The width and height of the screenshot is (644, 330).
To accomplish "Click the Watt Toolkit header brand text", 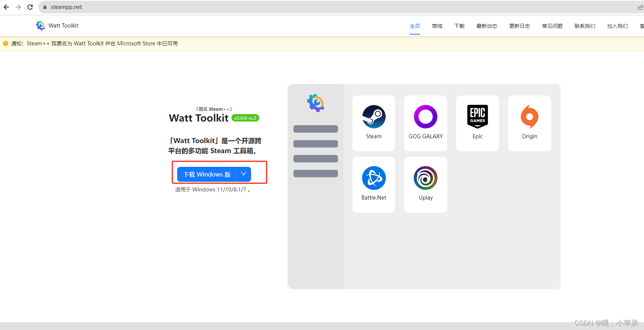I will pyautogui.click(x=64, y=26).
